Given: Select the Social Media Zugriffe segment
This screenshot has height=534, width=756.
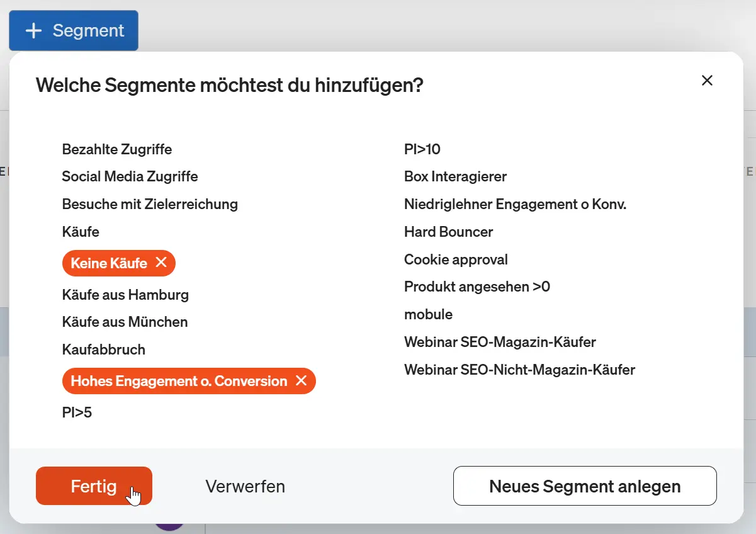Looking at the screenshot, I should tap(130, 176).
